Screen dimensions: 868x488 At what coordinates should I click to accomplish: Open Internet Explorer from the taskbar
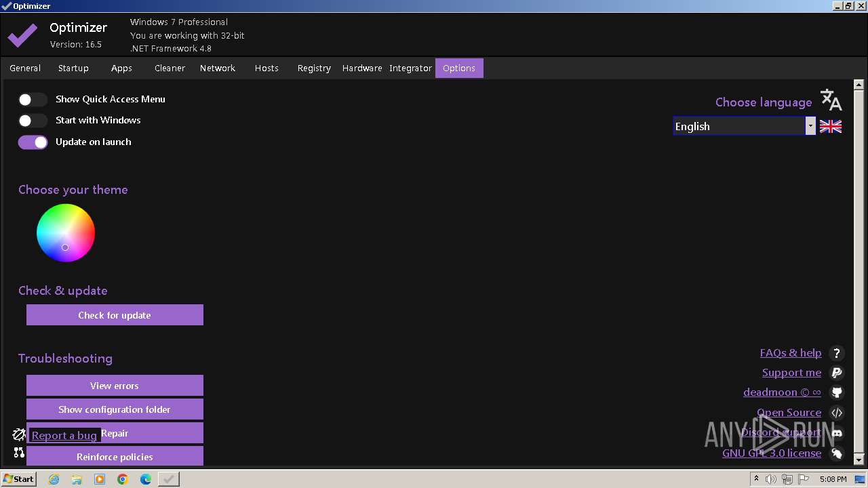[x=54, y=479]
